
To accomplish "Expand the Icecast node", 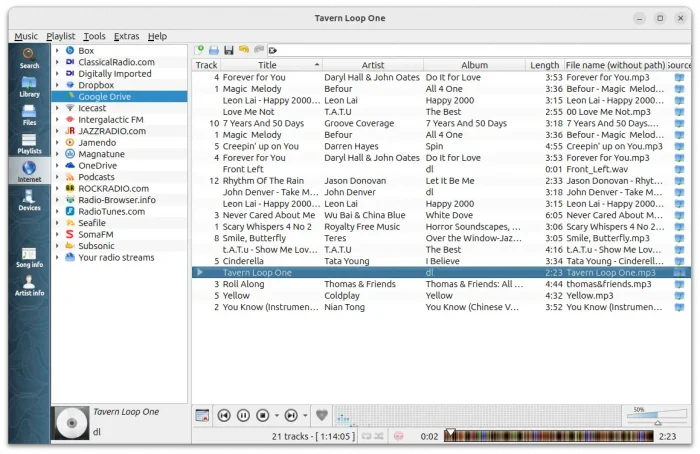I will 57,108.
